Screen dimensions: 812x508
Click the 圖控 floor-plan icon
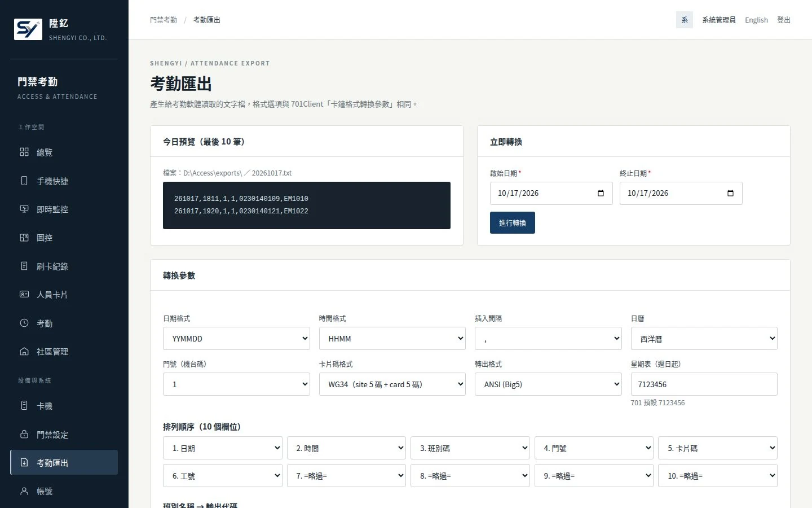(24, 238)
